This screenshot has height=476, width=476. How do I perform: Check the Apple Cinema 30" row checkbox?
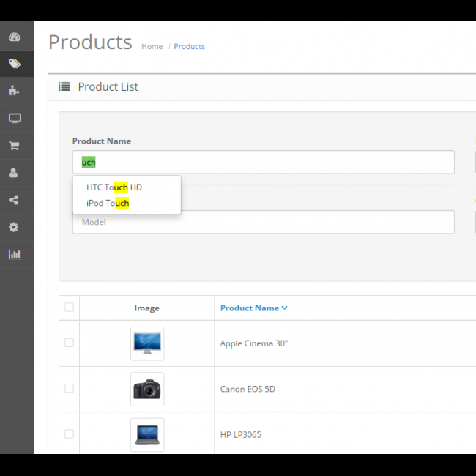[69, 343]
